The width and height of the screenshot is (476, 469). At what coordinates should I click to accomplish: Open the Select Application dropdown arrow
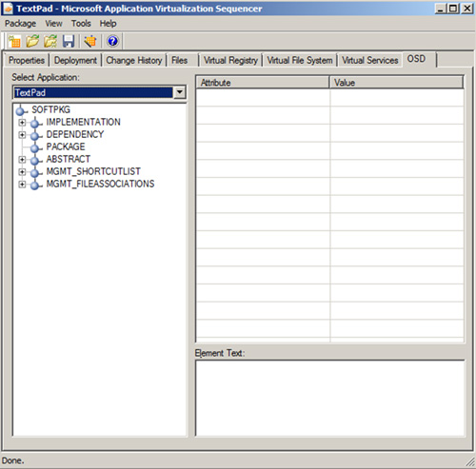pos(180,92)
